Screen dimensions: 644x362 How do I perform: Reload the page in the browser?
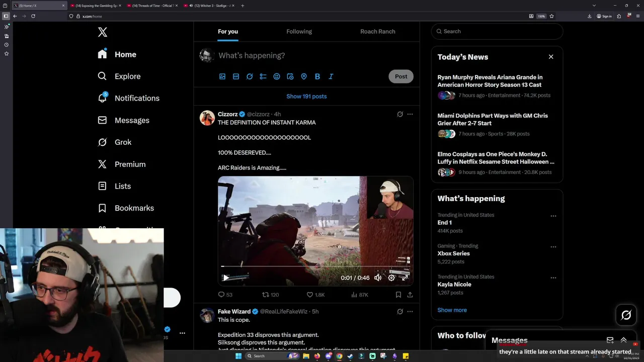(x=33, y=16)
